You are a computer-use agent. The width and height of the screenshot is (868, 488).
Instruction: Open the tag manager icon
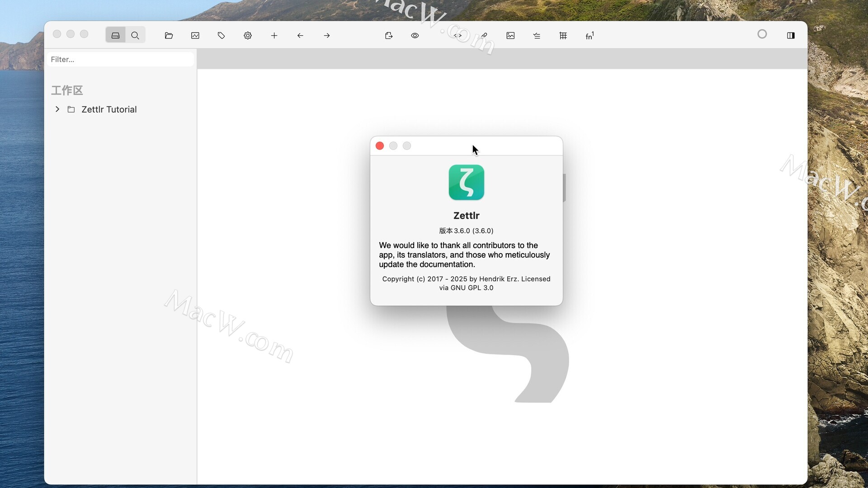tap(222, 36)
